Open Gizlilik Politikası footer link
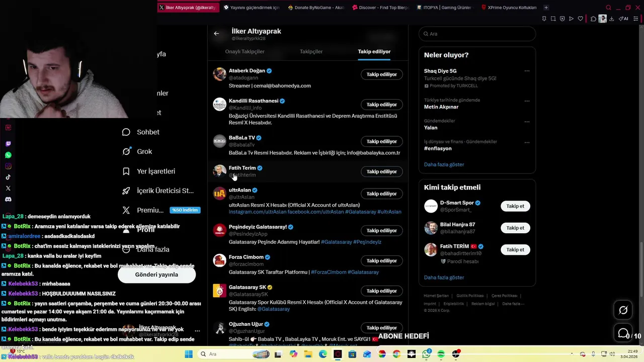This screenshot has height=362, width=644. 470,296
